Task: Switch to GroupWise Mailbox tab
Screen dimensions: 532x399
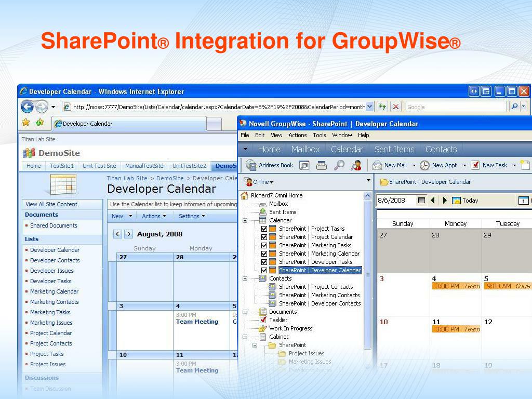Action: coord(305,149)
